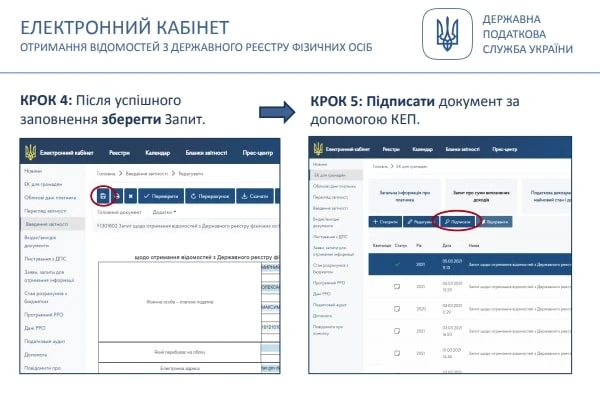Open Податковий аудит in Step 4 sidebar
The image size is (600, 400).
click(x=45, y=341)
